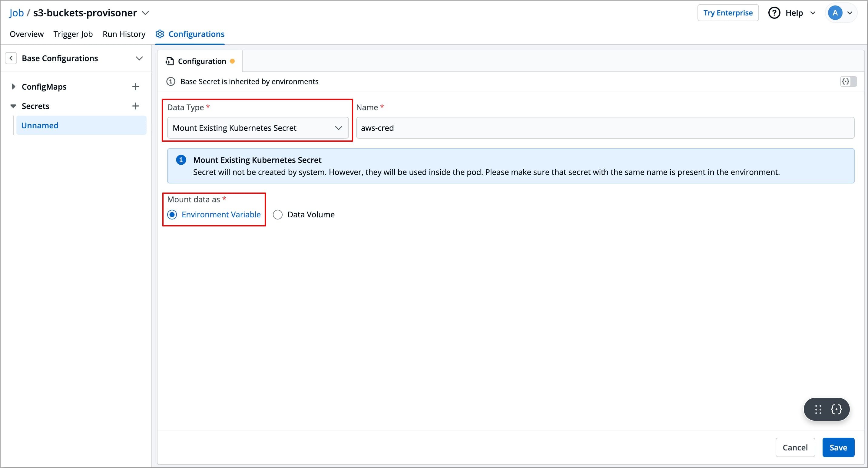Save the secret configuration

point(838,447)
